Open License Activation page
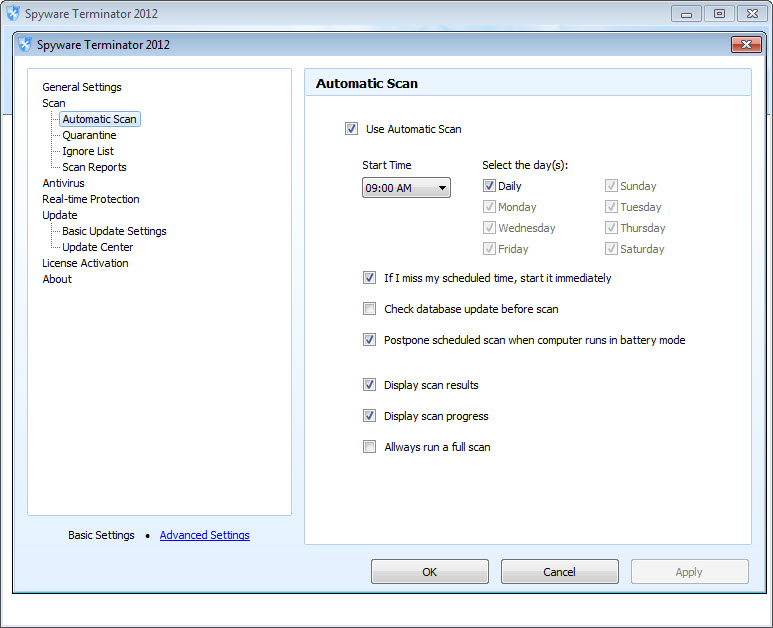 click(x=85, y=263)
